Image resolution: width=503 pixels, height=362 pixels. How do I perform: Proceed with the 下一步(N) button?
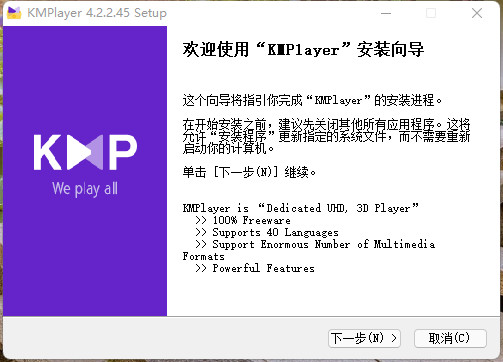pyautogui.click(x=364, y=338)
